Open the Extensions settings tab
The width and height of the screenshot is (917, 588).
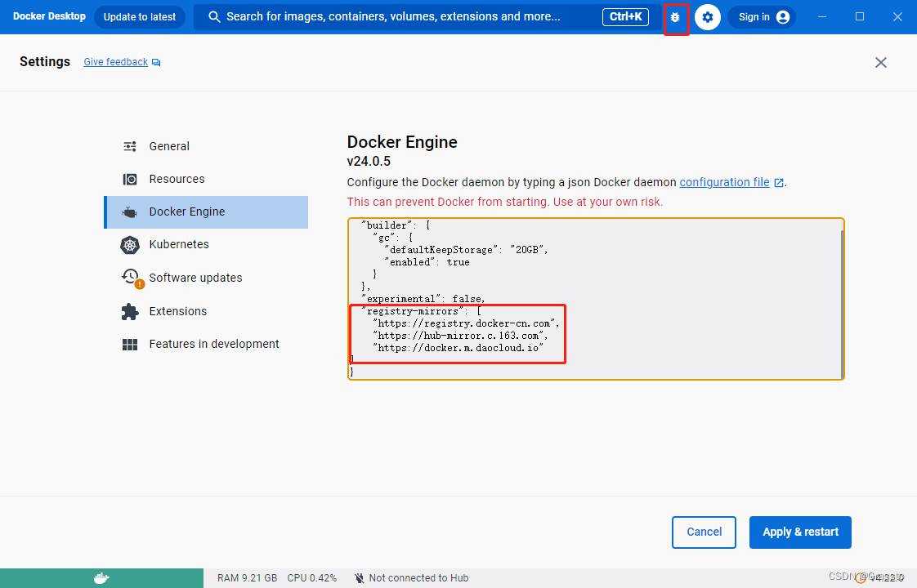(207, 311)
